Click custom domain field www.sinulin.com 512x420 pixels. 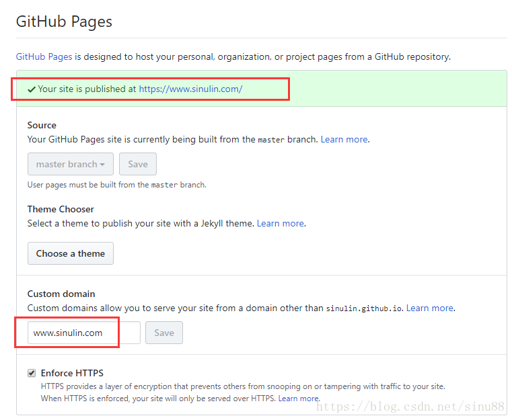coord(84,333)
